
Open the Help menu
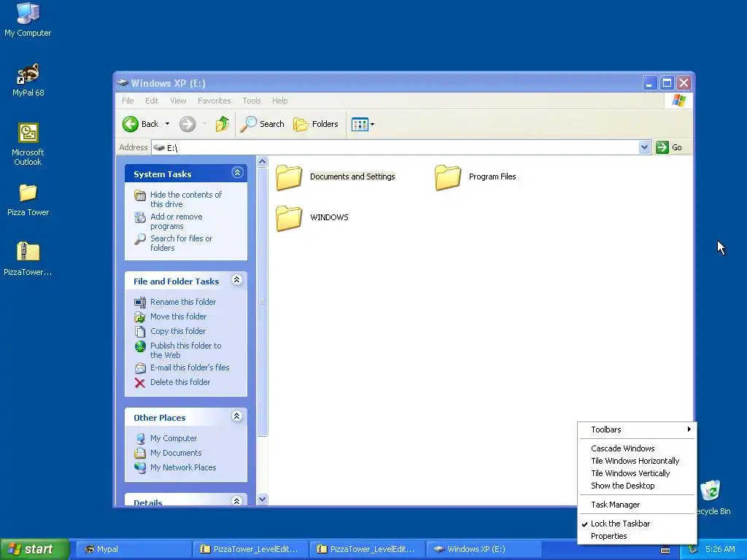[279, 101]
